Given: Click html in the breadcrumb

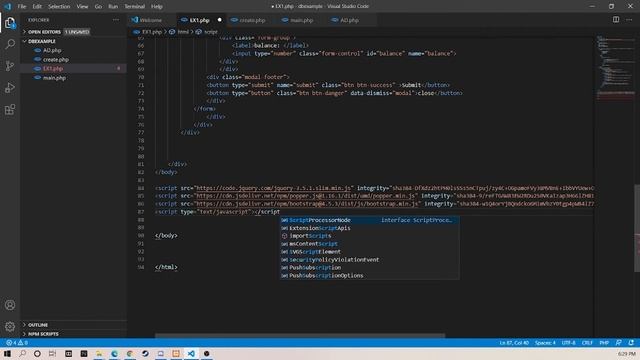Looking at the screenshot, I should point(183,32).
